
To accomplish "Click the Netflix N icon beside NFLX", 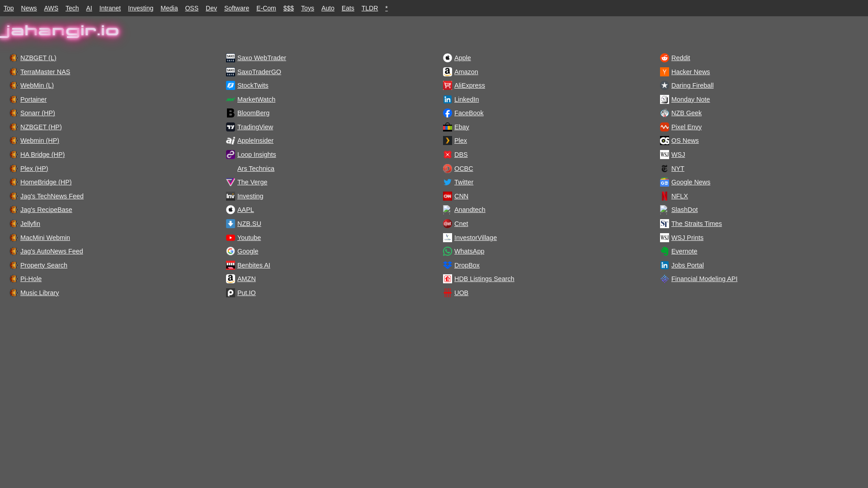I will coord(664,196).
